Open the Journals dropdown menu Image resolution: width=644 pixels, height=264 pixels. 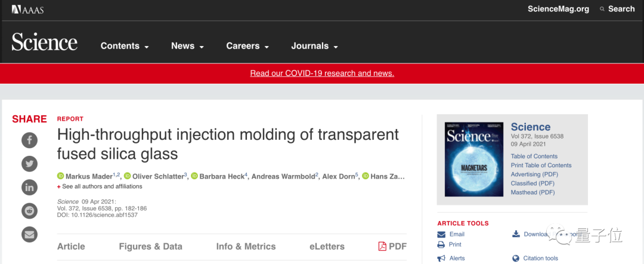click(x=314, y=46)
